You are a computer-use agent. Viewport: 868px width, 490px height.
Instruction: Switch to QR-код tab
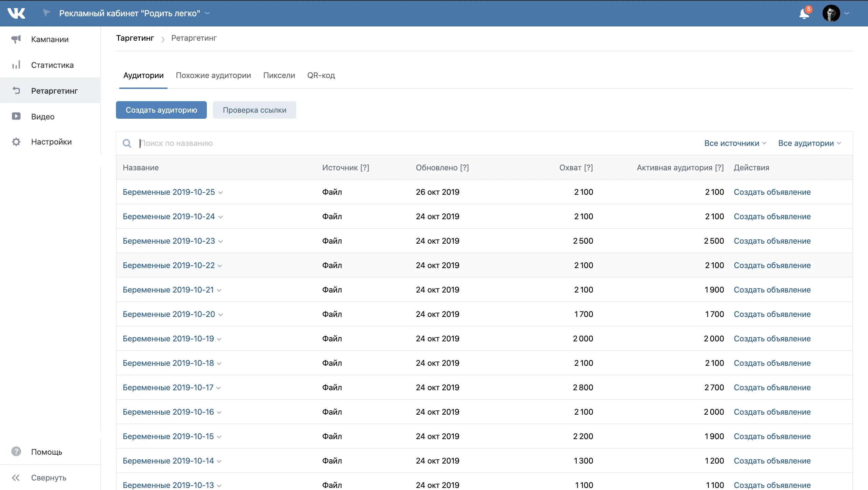[321, 75]
